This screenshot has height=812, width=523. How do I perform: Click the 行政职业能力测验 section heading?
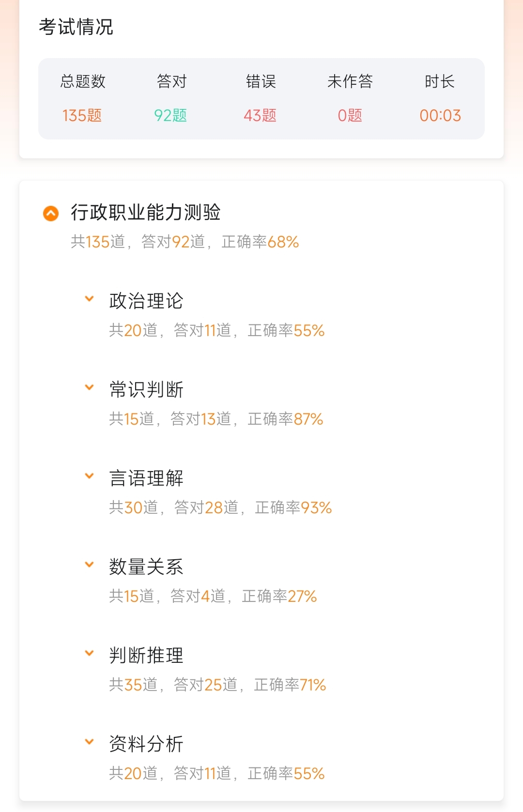[x=146, y=212]
